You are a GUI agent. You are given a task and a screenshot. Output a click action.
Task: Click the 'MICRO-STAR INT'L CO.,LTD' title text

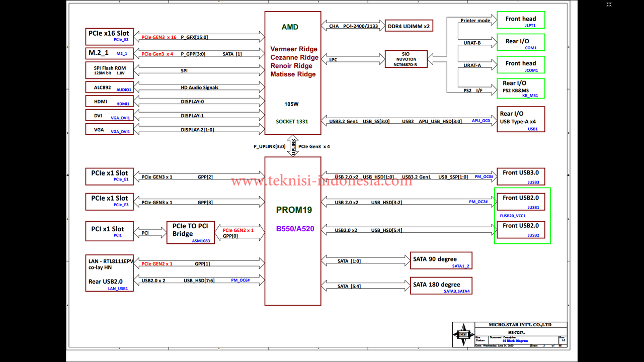point(520,325)
